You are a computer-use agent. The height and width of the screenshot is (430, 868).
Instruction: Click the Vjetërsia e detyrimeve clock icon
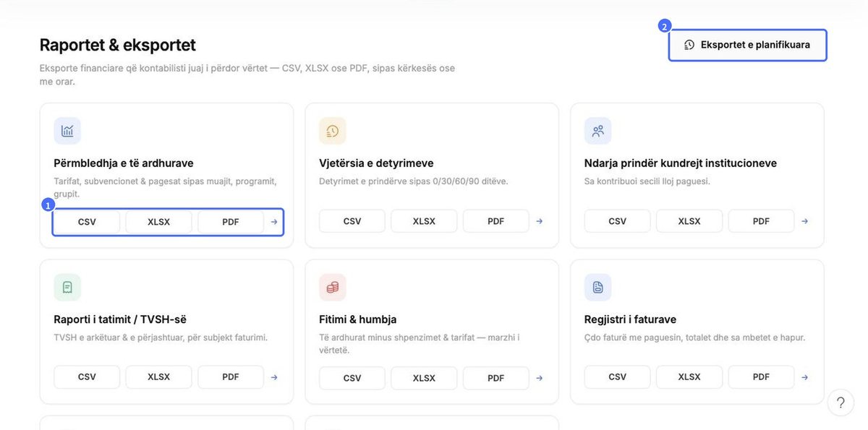click(333, 131)
